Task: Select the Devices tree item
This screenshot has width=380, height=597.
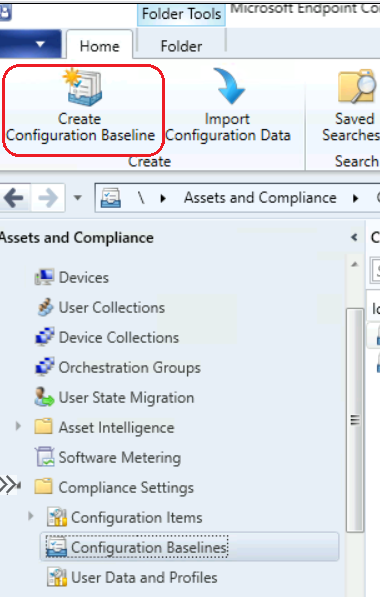Action: coord(84,278)
